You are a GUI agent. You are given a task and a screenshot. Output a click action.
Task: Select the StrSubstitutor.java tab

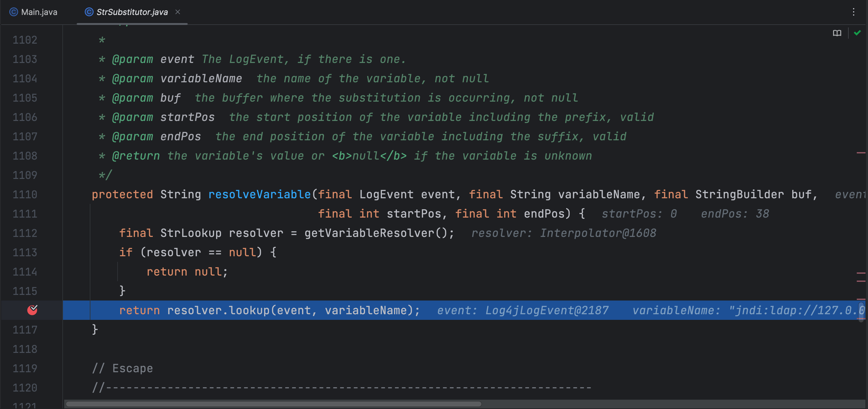(132, 12)
